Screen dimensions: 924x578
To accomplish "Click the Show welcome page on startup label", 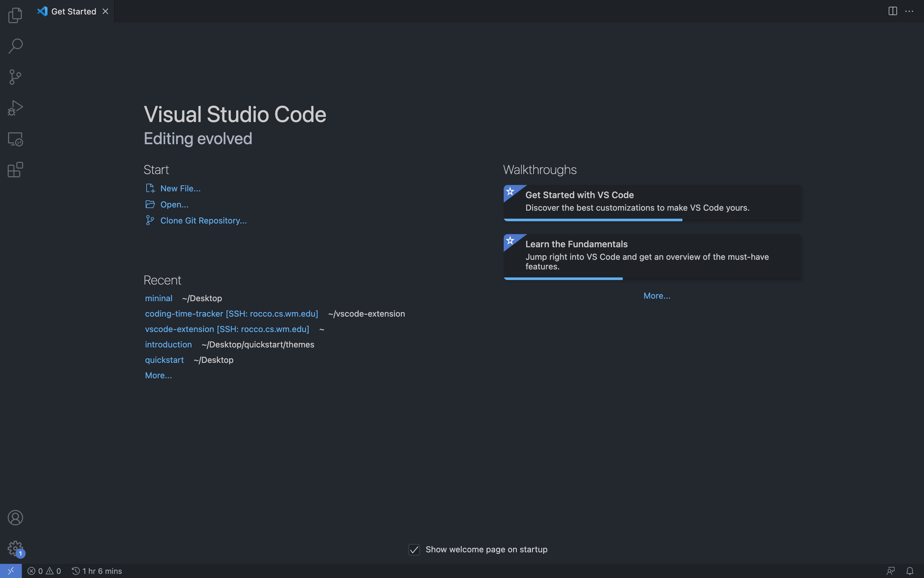I will 486,549.
